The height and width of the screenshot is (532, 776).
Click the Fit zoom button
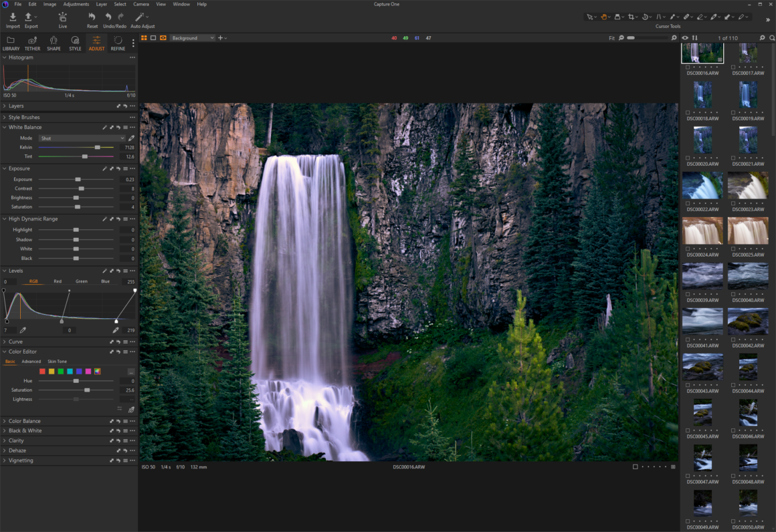[x=611, y=38]
